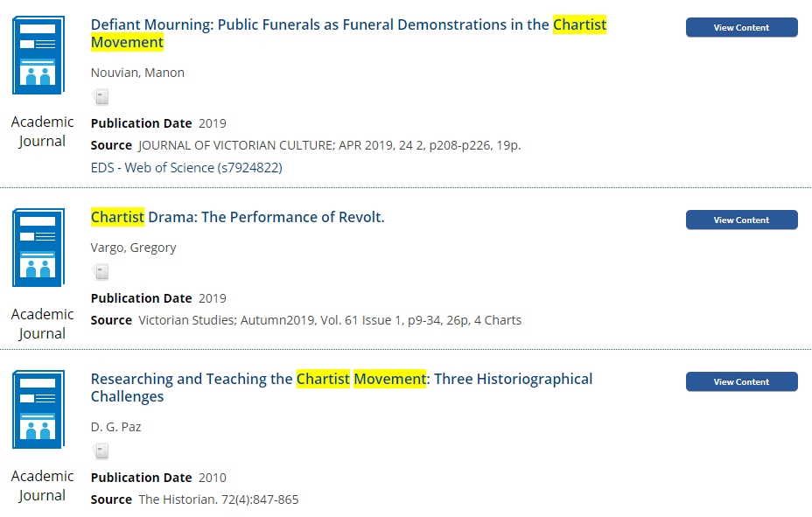Open the preview icon under Nouvian, Manon
The image size is (812, 517).
click(101, 97)
